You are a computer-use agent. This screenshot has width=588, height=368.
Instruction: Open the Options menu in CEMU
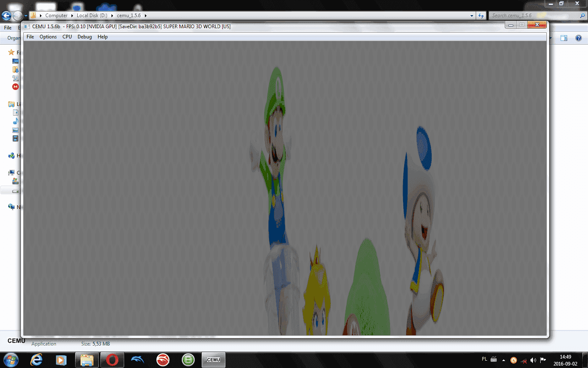(48, 37)
